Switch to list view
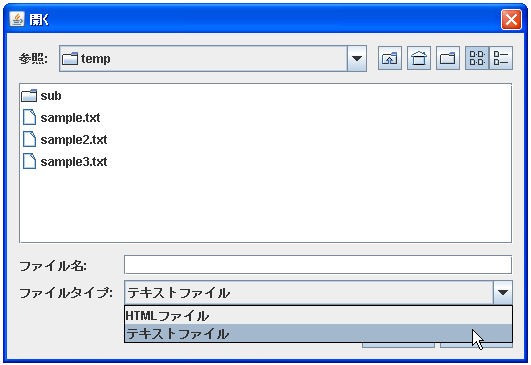This screenshot has width=531, height=365. [477, 58]
